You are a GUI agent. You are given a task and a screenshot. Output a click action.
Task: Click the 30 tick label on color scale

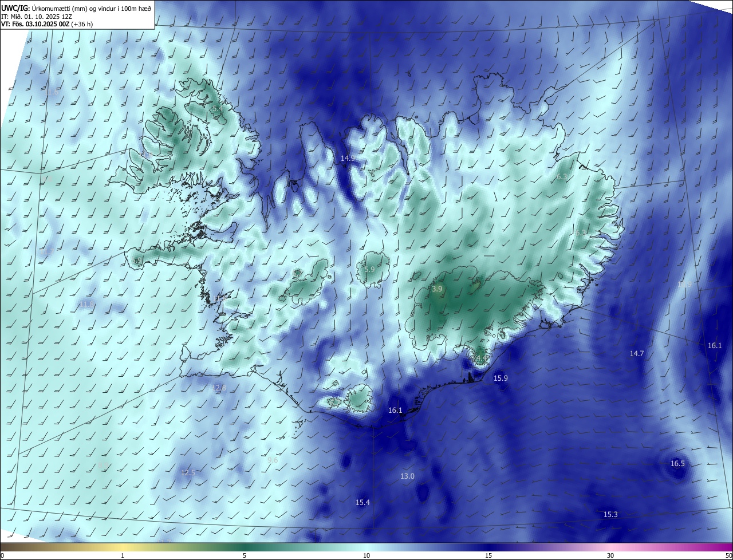point(610,555)
